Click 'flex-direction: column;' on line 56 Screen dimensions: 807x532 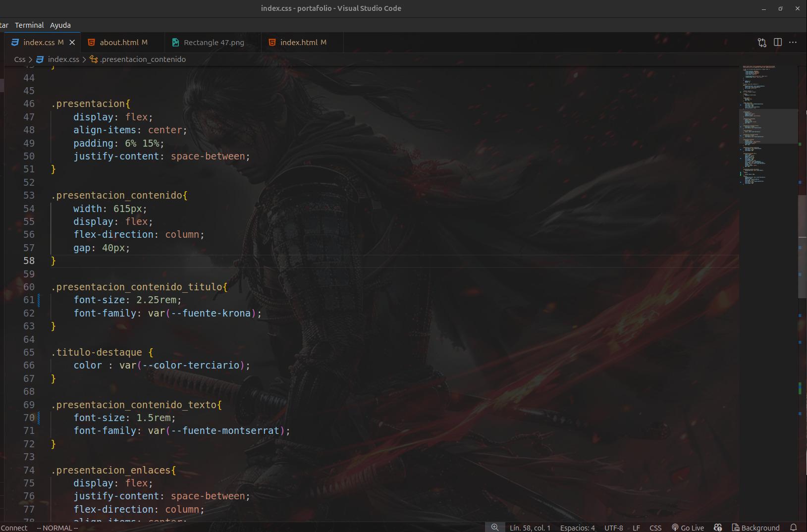(x=139, y=235)
